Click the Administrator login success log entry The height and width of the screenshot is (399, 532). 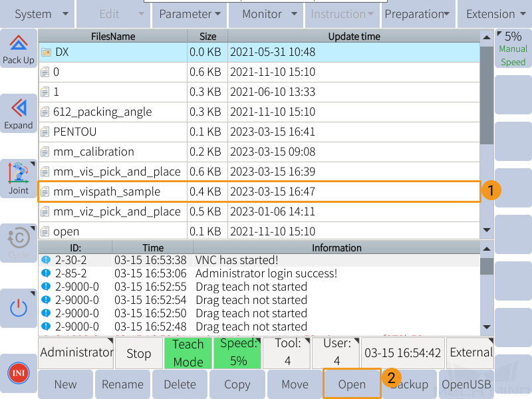(x=259, y=273)
